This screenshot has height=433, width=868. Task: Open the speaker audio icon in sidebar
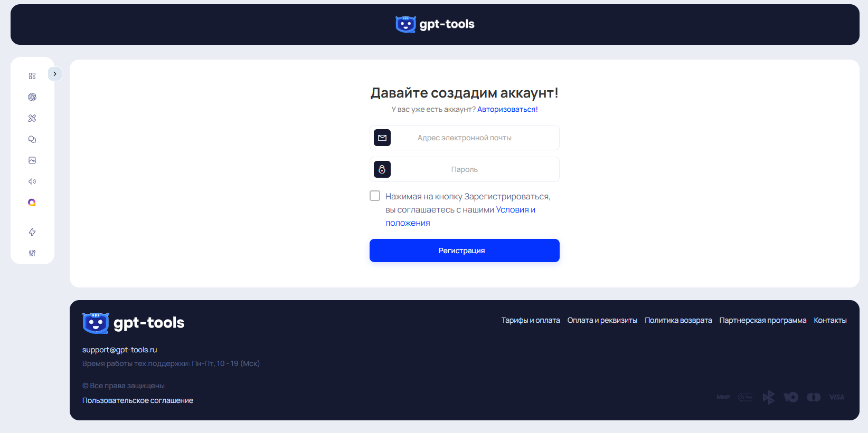tap(32, 181)
